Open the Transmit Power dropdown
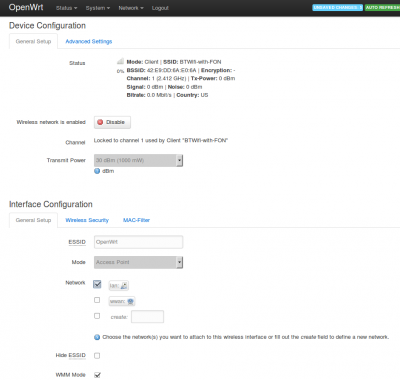Screen dimensions: 400x380 click(138, 160)
